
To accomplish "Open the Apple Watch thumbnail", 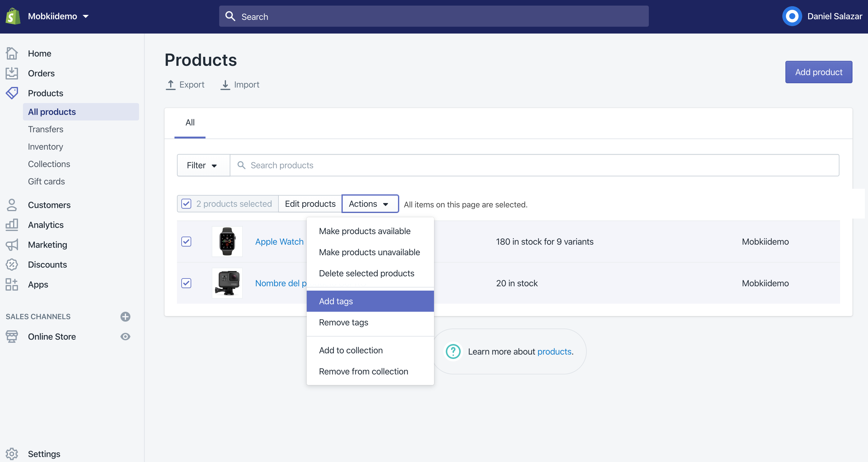I will (x=227, y=241).
